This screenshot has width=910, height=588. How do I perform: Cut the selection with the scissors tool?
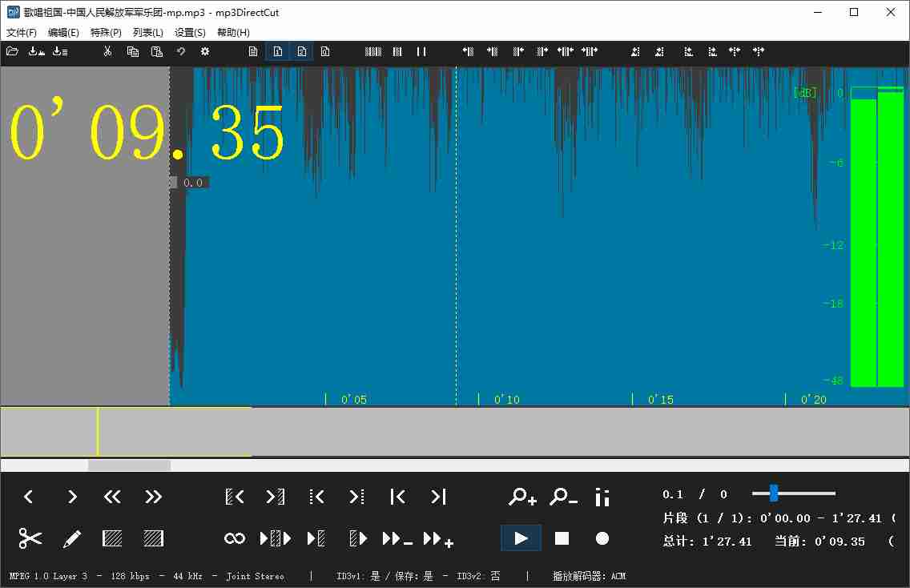(108, 51)
